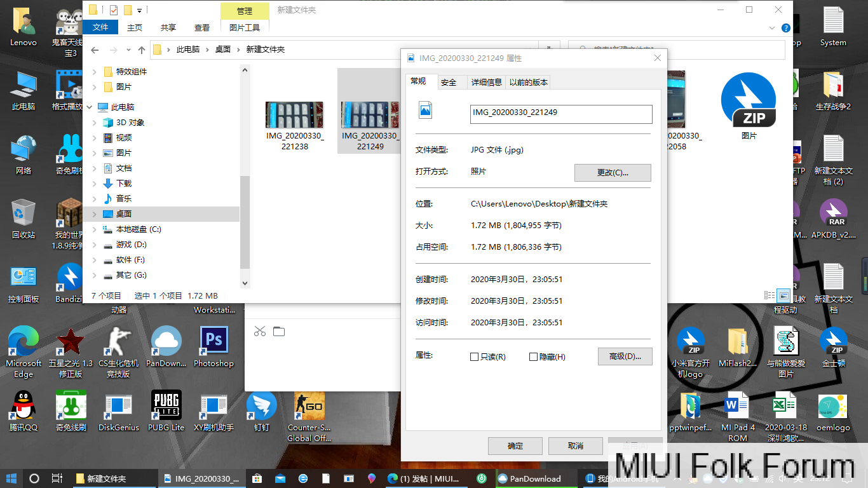Open 查看 ribbon tab
Screen dimensions: 868x488
(202, 27)
